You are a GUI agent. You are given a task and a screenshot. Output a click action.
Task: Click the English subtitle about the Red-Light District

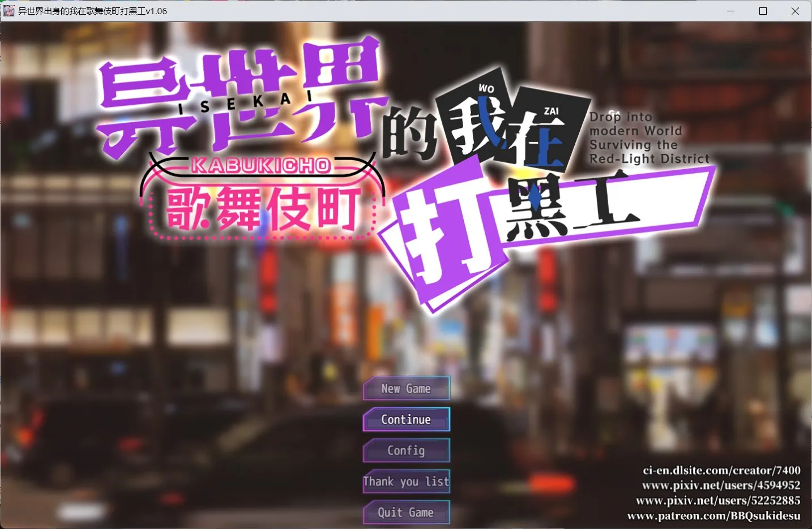click(649, 137)
